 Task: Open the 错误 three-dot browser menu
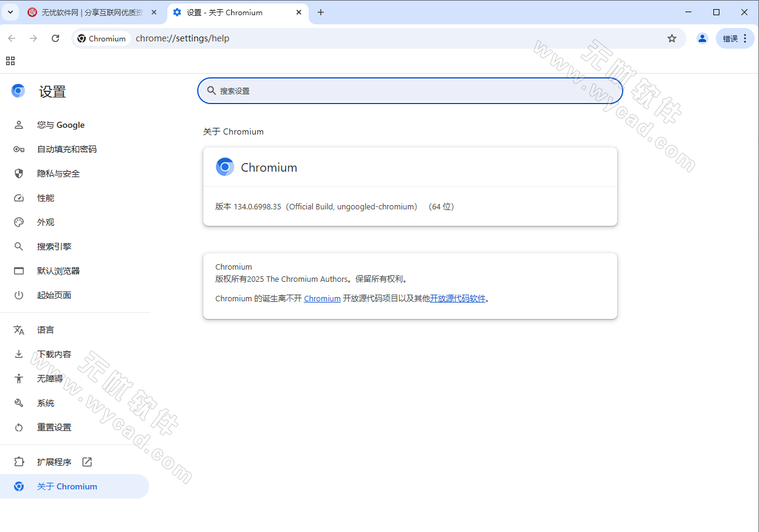(x=735, y=38)
